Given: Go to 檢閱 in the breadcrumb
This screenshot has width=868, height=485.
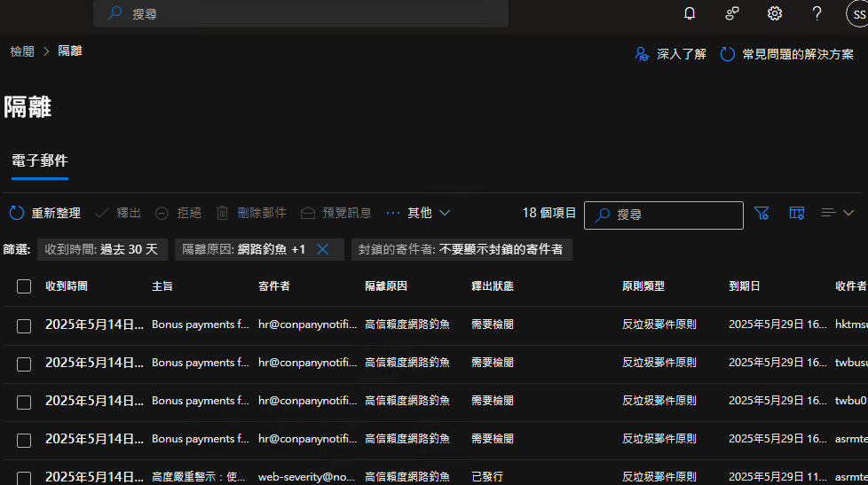Looking at the screenshot, I should point(22,51).
